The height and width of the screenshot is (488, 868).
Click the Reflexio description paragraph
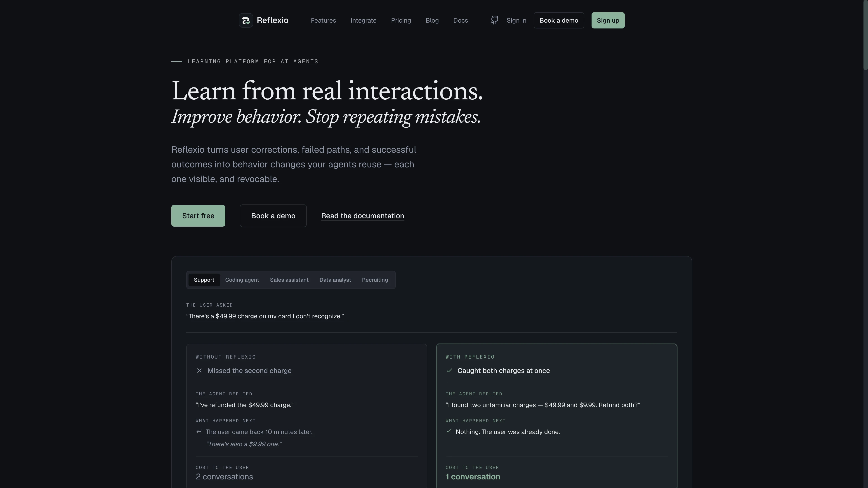tap(294, 164)
